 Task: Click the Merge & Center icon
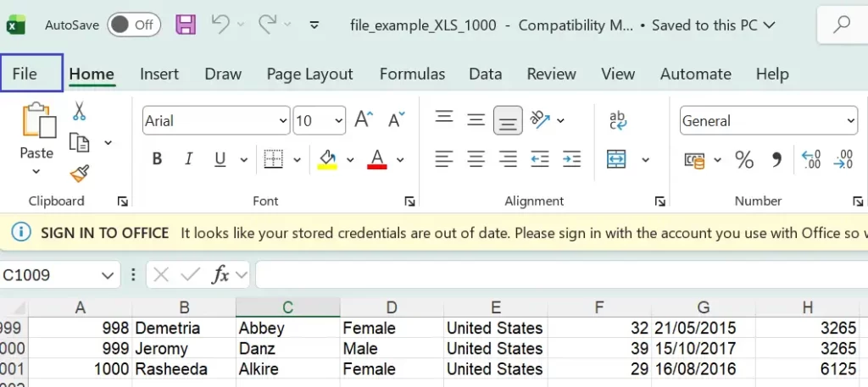click(616, 159)
